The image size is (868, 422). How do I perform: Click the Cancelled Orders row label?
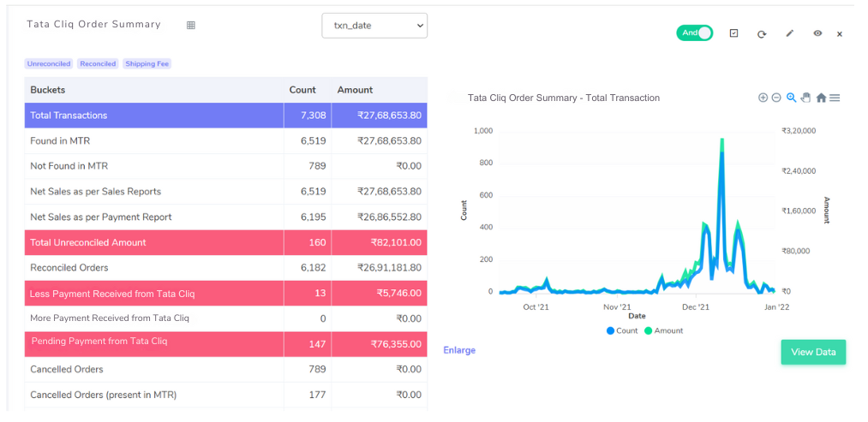coord(67,370)
